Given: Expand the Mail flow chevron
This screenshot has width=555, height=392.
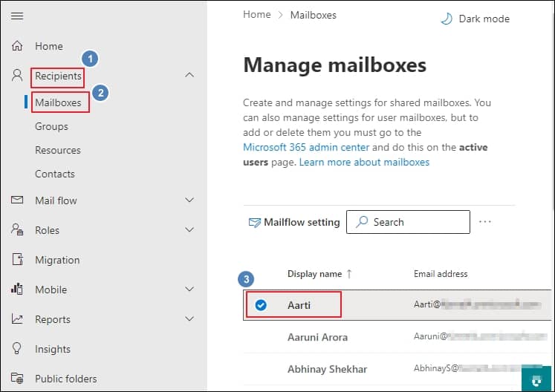Looking at the screenshot, I should pyautogui.click(x=189, y=200).
